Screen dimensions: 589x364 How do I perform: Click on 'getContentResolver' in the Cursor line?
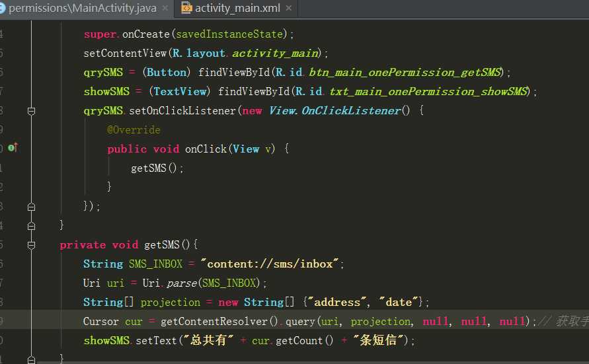click(x=214, y=322)
